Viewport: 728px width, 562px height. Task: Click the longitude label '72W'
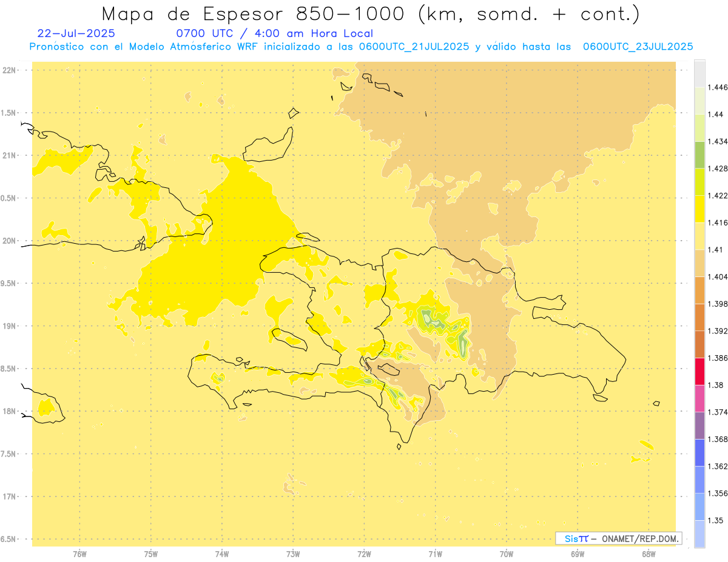(364, 554)
